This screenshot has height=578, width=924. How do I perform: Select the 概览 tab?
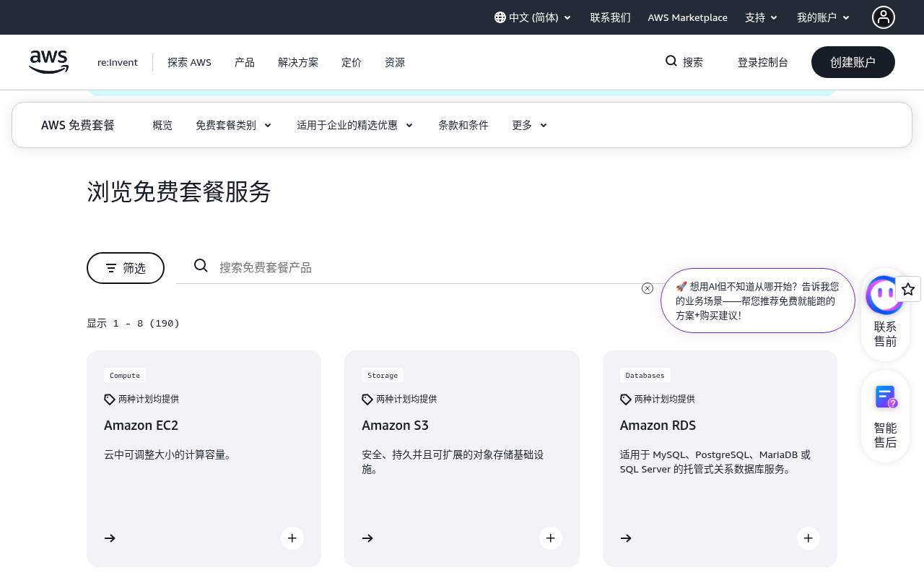(x=162, y=125)
